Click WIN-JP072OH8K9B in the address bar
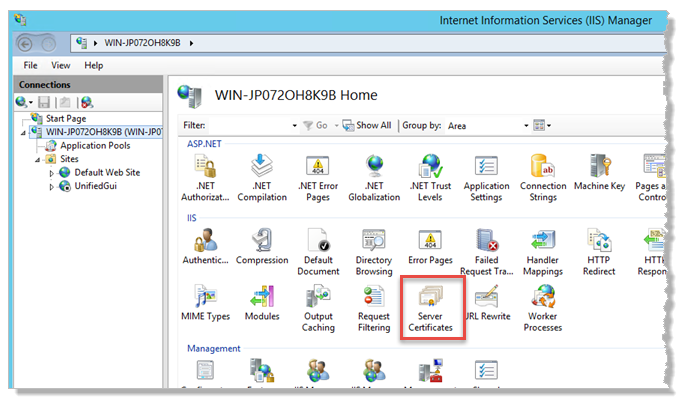680x401 pixels. pos(142,43)
